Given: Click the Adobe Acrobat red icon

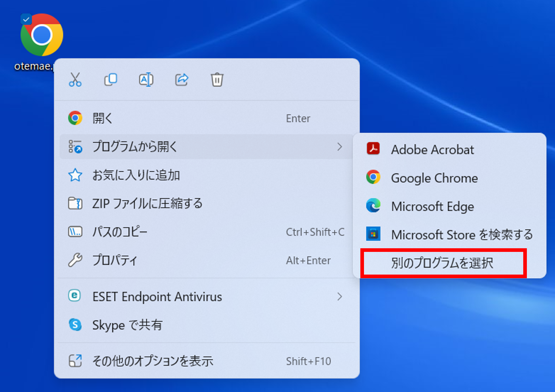Looking at the screenshot, I should click(x=373, y=149).
